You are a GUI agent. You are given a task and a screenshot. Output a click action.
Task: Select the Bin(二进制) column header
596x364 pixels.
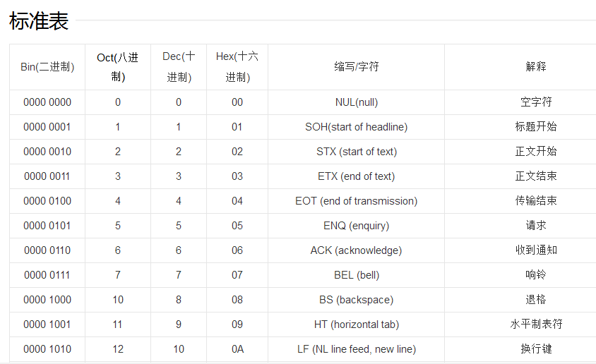(x=47, y=67)
